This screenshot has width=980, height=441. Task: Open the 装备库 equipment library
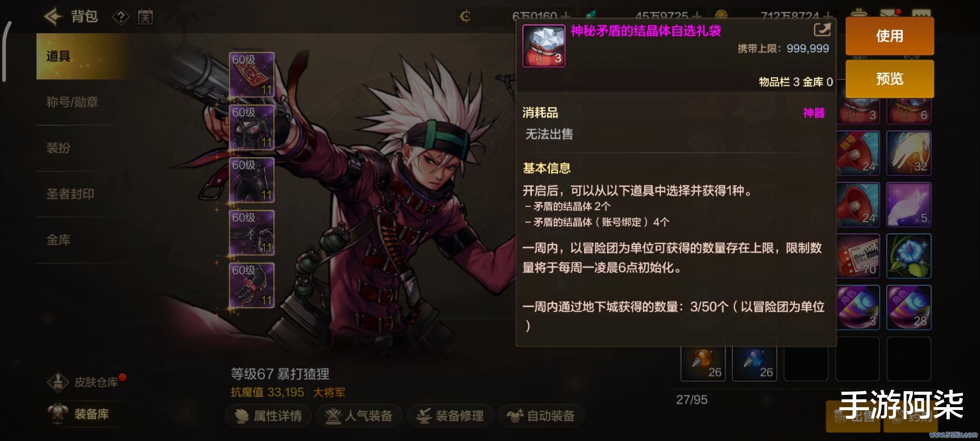(78, 414)
